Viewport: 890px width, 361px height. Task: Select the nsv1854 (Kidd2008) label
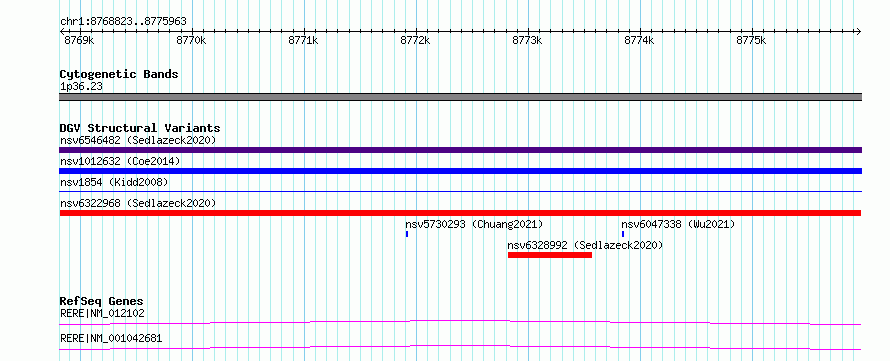pyautogui.click(x=114, y=182)
